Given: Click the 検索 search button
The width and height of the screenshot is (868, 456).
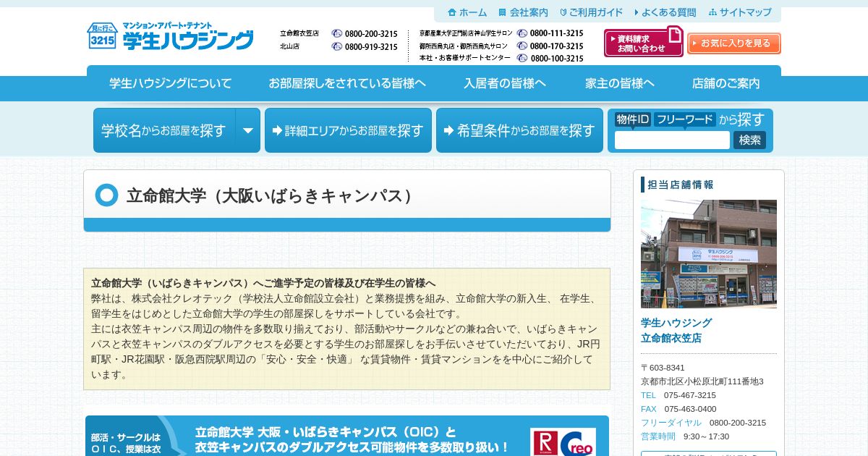Looking at the screenshot, I should pyautogui.click(x=750, y=140).
